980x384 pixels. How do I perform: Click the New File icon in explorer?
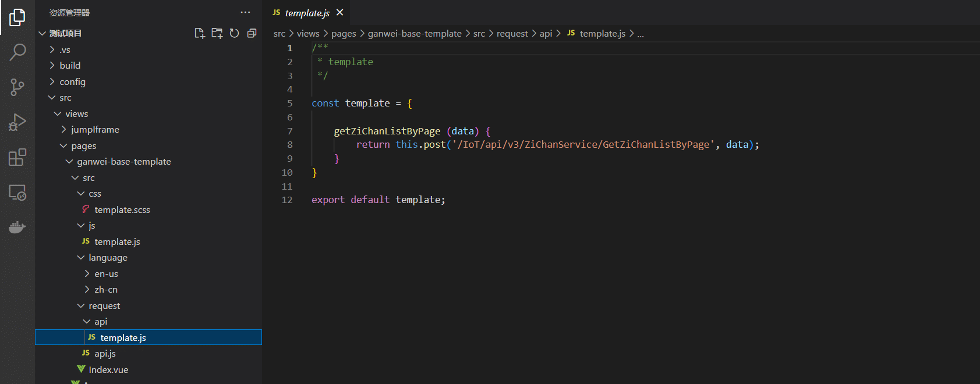pyautogui.click(x=200, y=33)
